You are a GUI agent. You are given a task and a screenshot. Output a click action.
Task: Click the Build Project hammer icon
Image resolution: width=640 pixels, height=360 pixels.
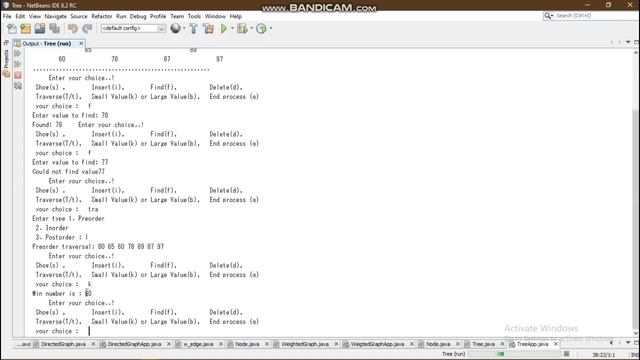tap(193, 28)
